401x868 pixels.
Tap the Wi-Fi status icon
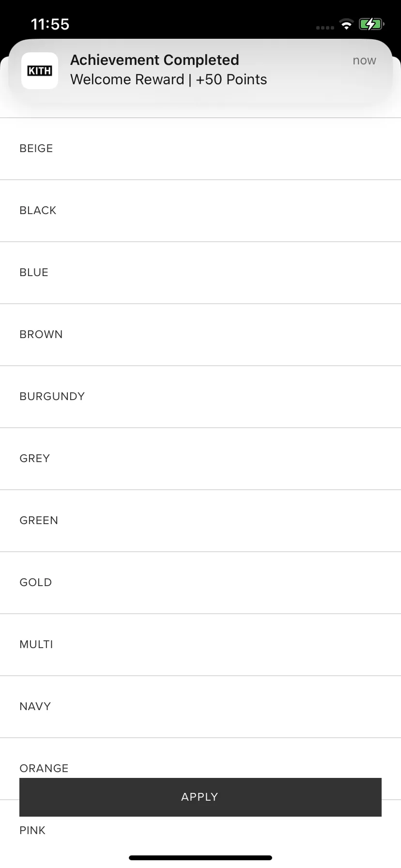[x=346, y=24]
